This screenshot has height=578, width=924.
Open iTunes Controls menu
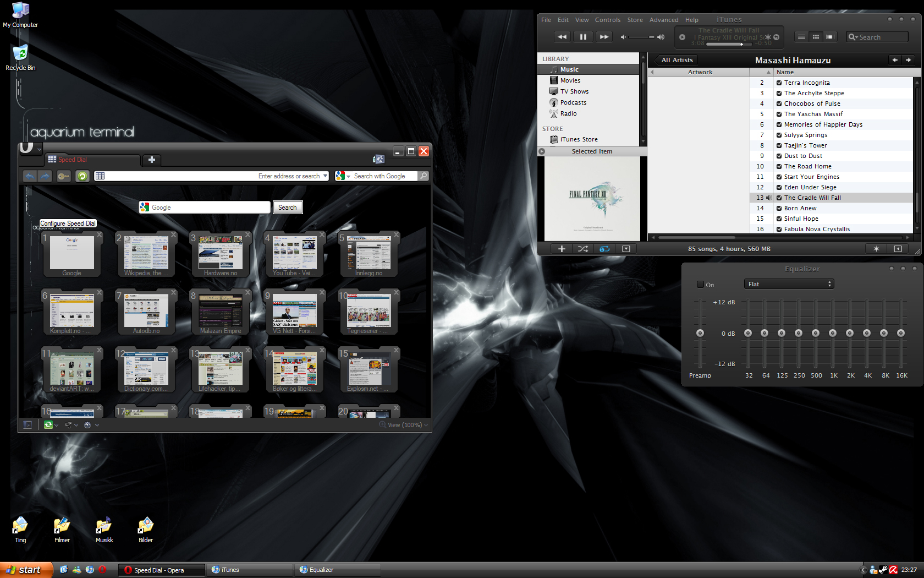pyautogui.click(x=607, y=20)
